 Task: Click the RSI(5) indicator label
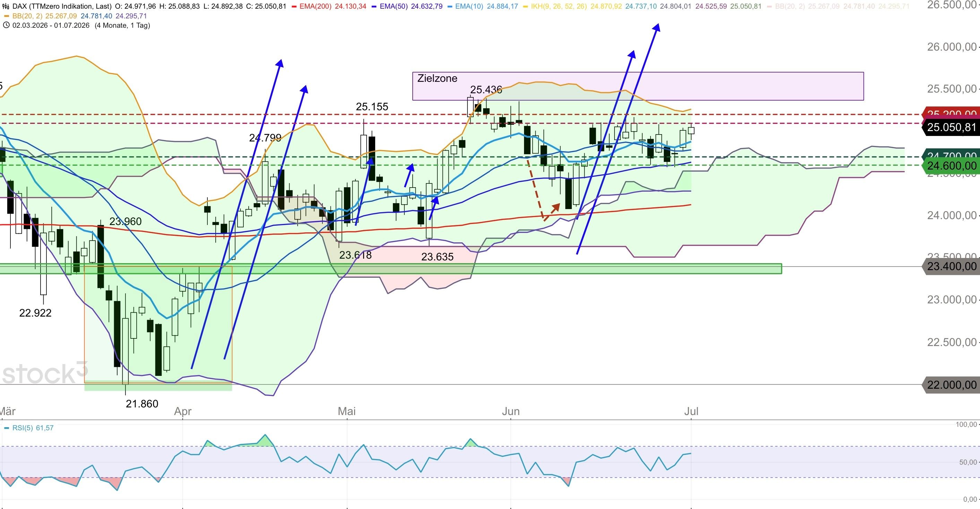pos(23,428)
